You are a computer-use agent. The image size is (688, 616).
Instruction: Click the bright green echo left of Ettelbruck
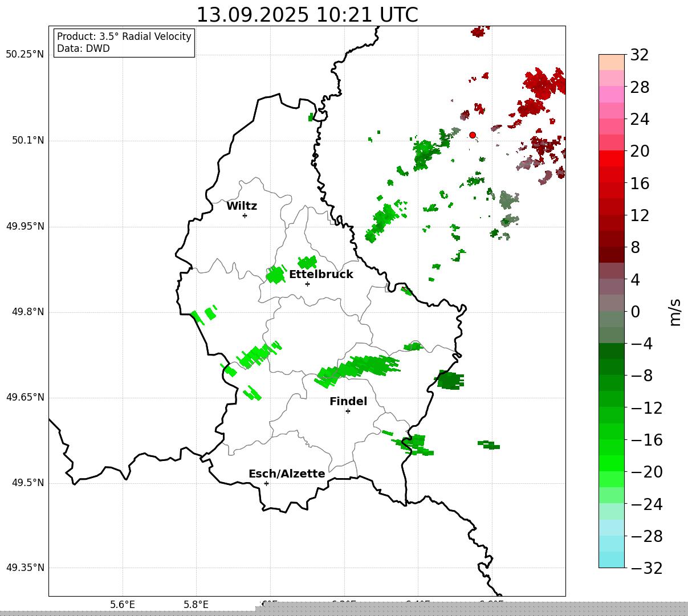(276, 275)
